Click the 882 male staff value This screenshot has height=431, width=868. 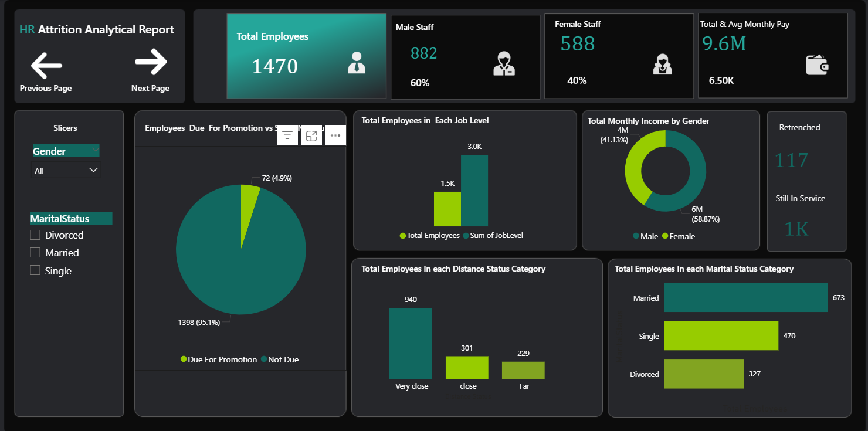click(x=424, y=53)
